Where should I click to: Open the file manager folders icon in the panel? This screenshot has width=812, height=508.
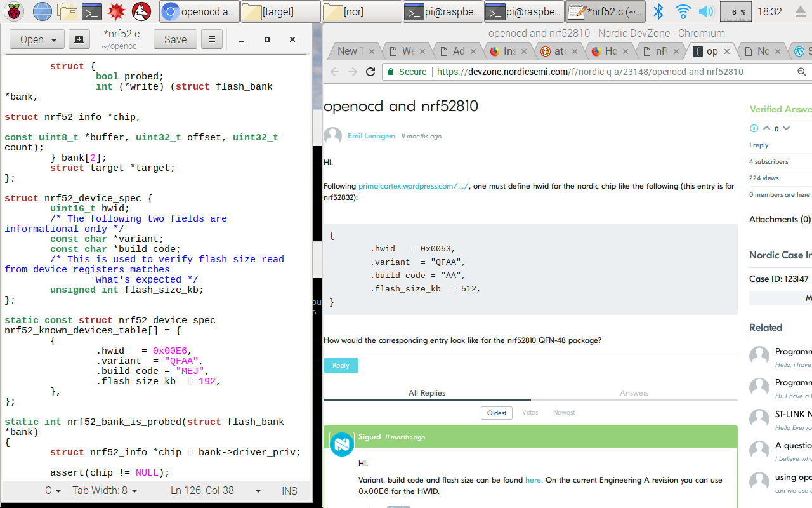pyautogui.click(x=67, y=11)
